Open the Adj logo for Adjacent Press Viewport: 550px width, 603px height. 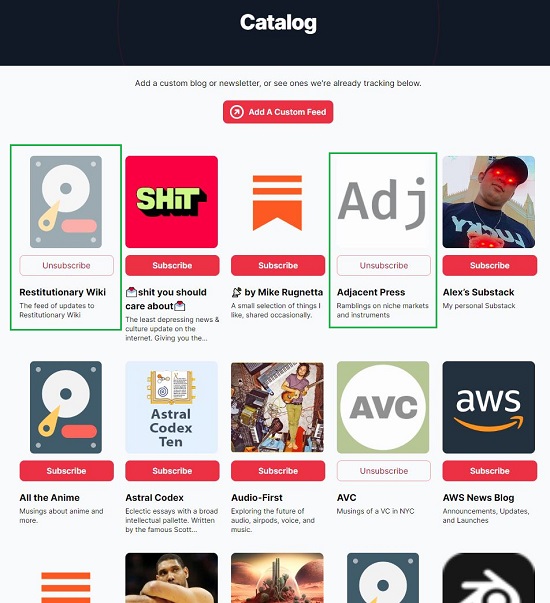point(383,202)
